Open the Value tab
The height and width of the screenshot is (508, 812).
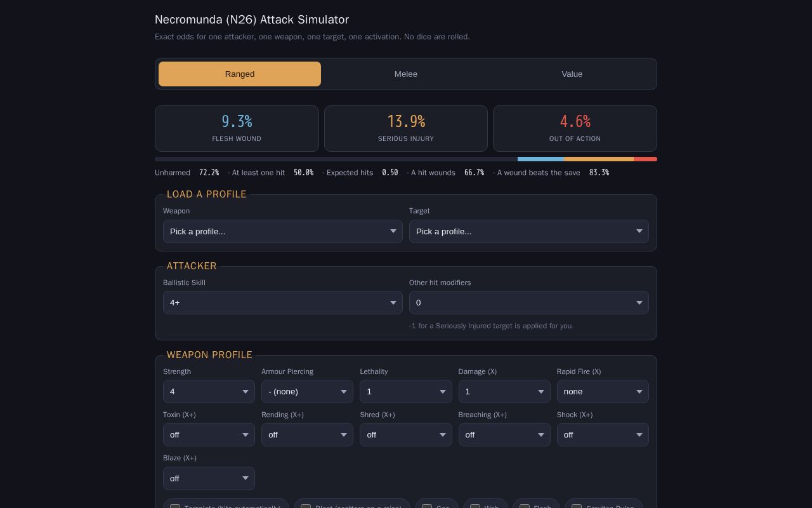(572, 74)
